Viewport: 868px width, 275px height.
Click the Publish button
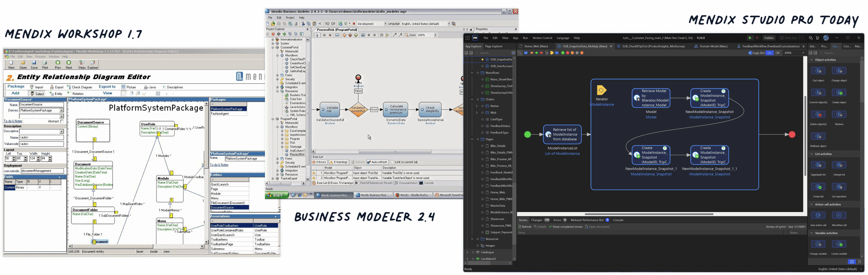coord(769,38)
